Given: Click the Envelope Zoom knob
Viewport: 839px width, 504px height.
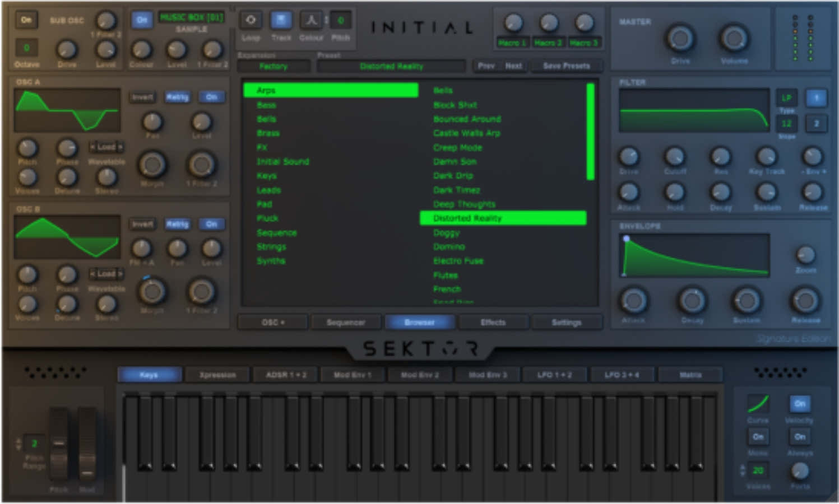Looking at the screenshot, I should (x=805, y=255).
